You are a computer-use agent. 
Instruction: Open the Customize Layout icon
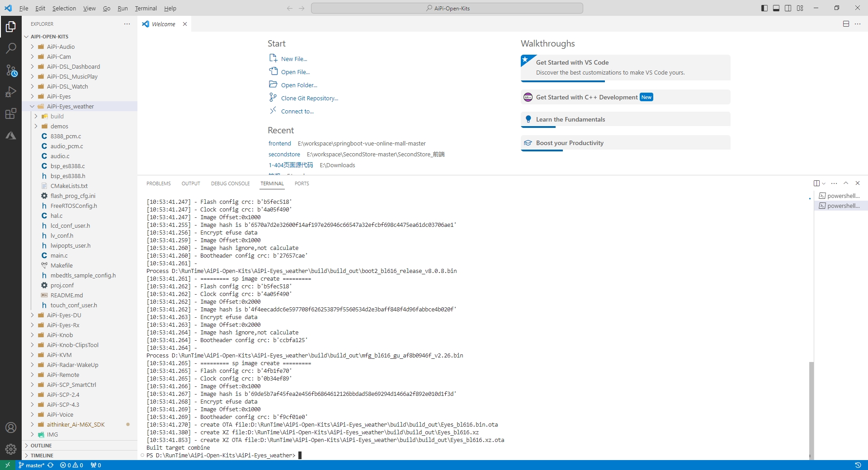point(800,8)
